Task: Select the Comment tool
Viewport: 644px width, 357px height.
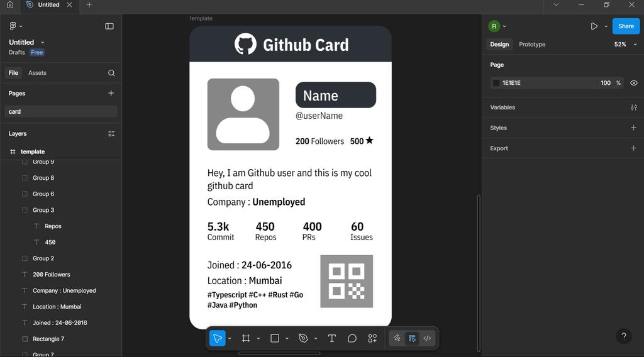Action: point(352,339)
